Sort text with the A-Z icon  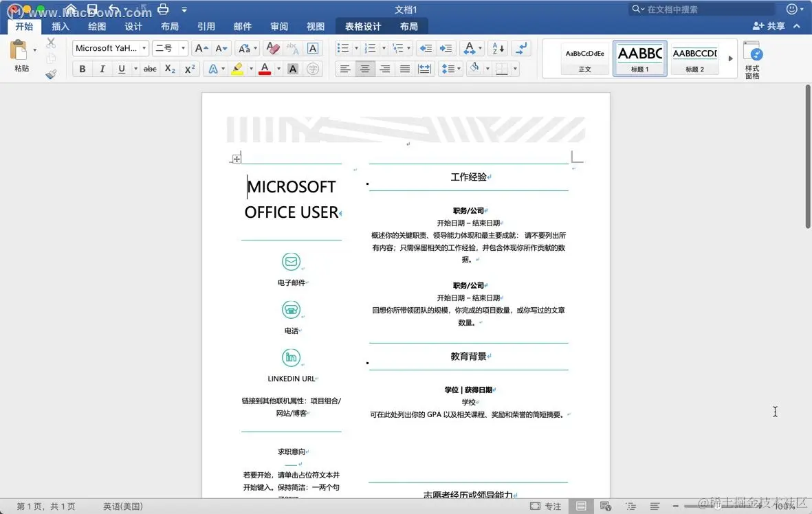click(498, 48)
